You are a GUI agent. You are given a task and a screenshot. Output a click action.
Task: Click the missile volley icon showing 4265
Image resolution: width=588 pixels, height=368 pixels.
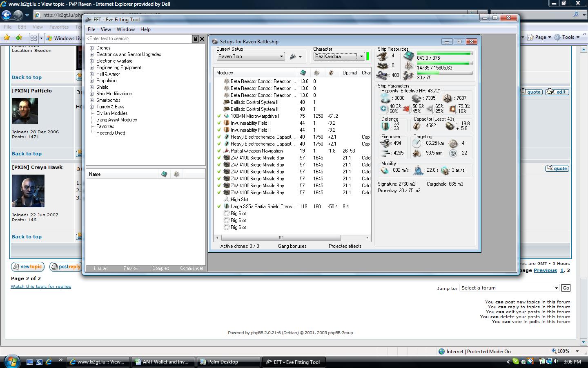(x=386, y=153)
